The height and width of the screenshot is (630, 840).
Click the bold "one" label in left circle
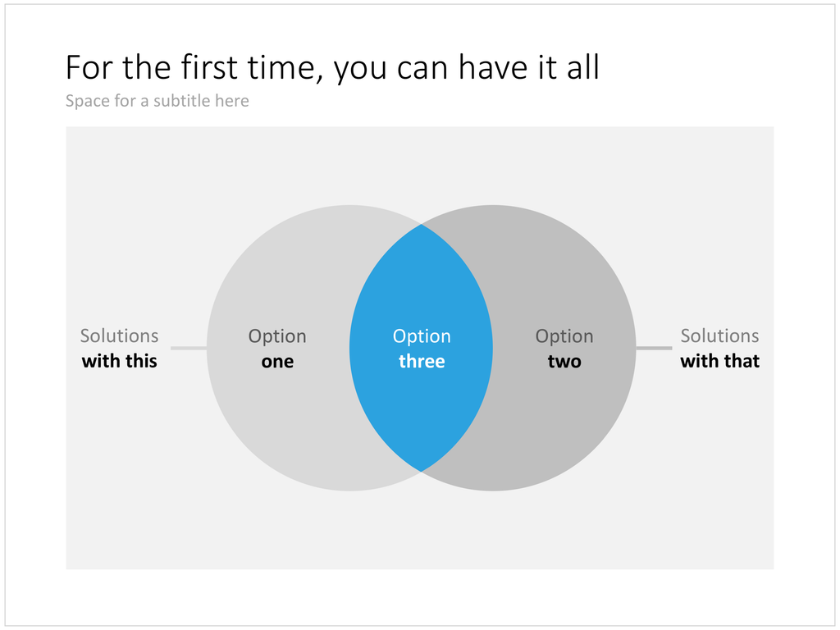pos(277,362)
